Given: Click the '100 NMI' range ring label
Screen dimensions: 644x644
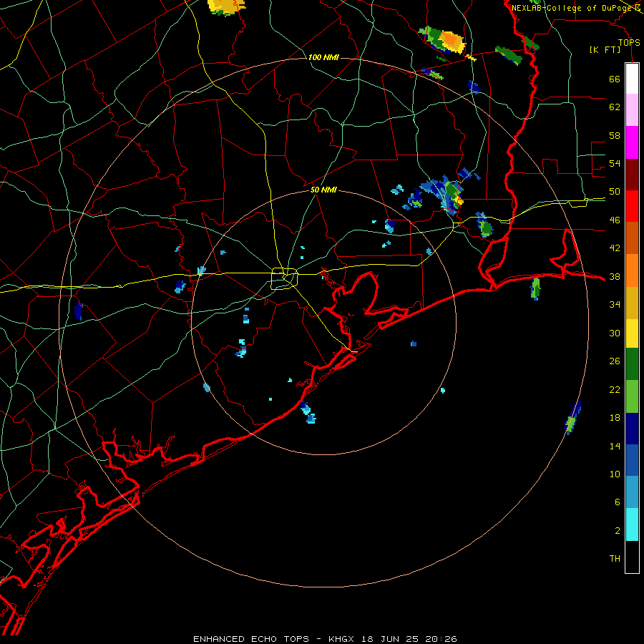Looking at the screenshot, I should [323, 57].
